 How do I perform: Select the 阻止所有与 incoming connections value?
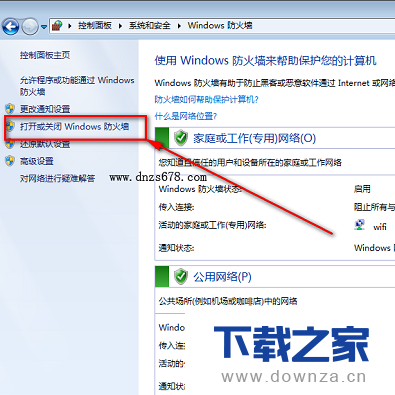(x=374, y=207)
